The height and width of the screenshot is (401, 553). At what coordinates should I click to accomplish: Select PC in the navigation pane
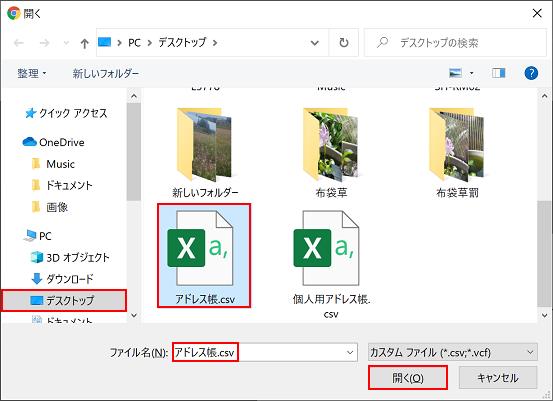click(x=38, y=236)
